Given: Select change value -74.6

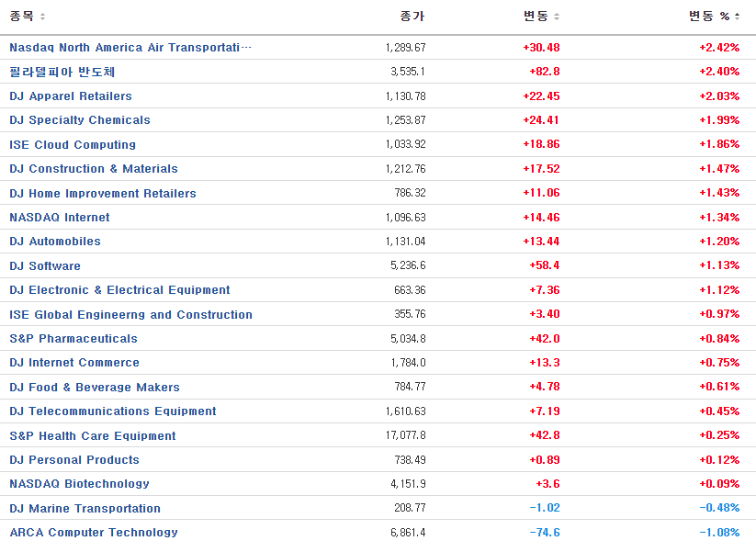Looking at the screenshot, I should (x=545, y=532).
